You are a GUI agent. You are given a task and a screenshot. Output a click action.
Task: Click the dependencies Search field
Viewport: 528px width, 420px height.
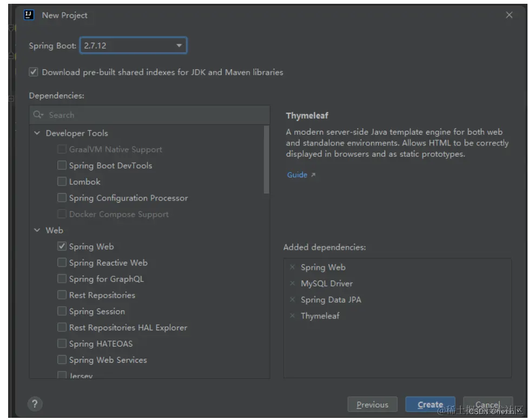click(149, 115)
